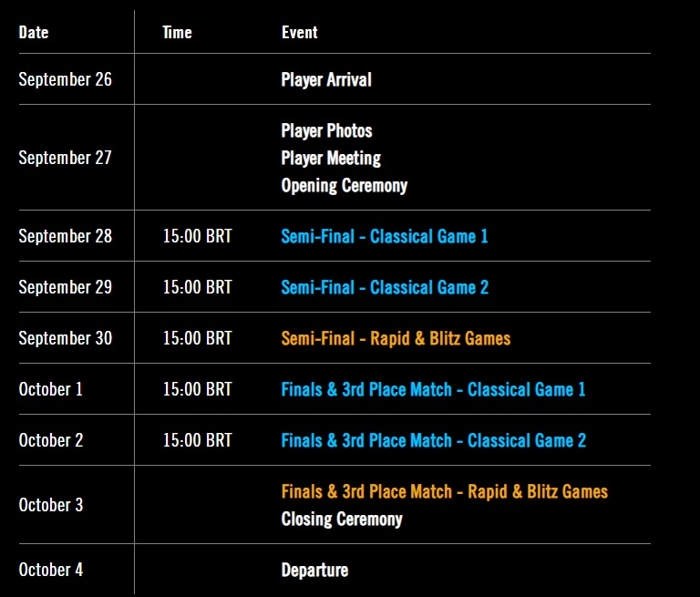The image size is (700, 597).
Task: Click the Closing Ceremony entry
Action: point(341,519)
